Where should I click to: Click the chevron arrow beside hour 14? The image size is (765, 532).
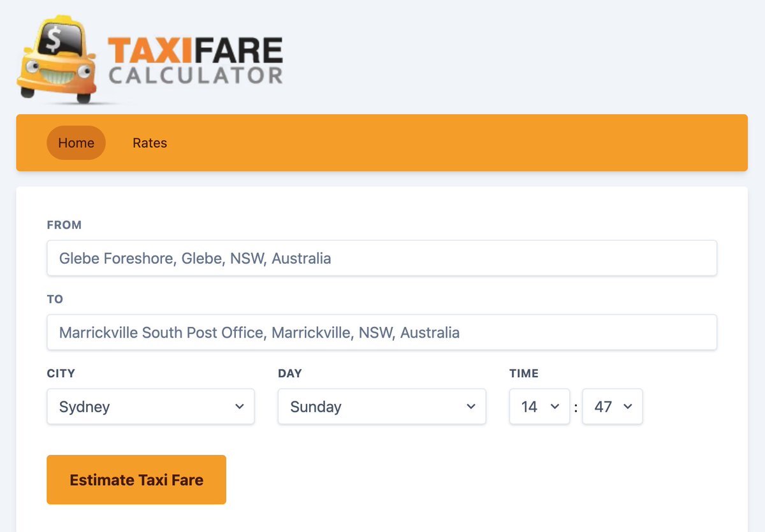pos(555,406)
